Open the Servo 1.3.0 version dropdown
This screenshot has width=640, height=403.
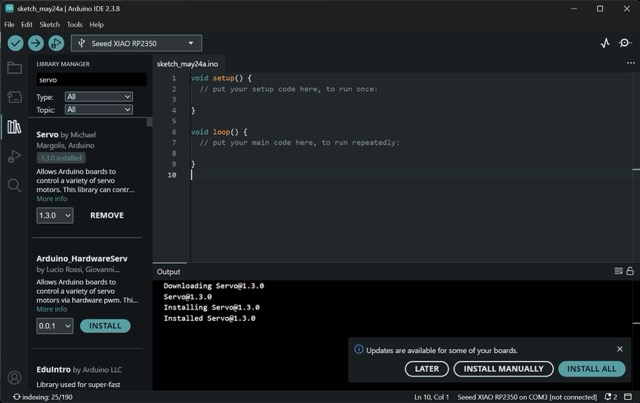pyautogui.click(x=55, y=215)
